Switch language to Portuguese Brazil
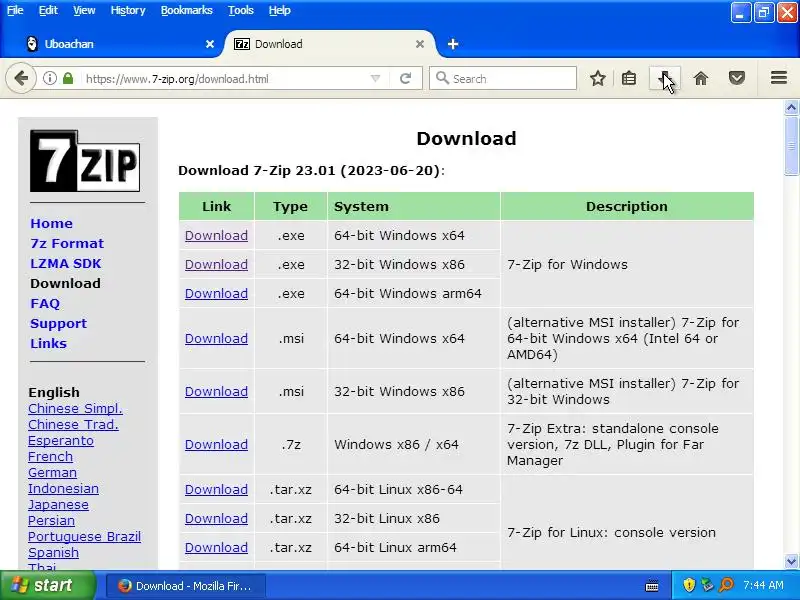Viewport: 800px width, 600px height. click(x=85, y=537)
